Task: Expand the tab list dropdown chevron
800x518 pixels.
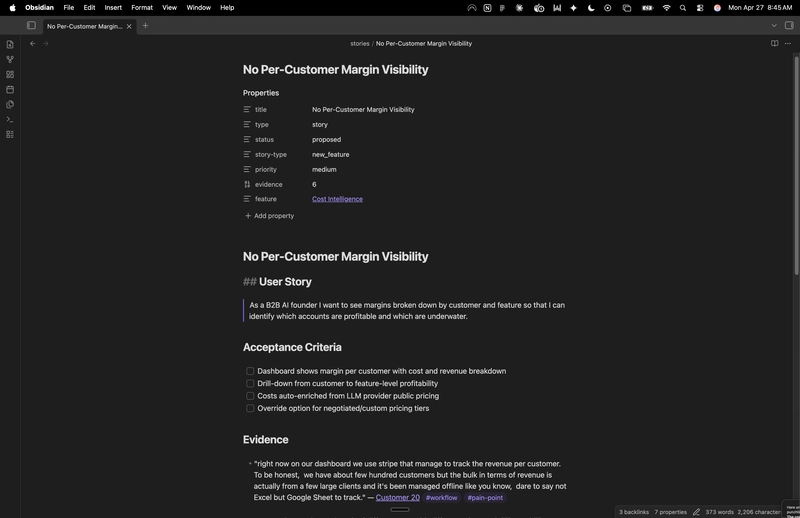Action: coord(774,26)
